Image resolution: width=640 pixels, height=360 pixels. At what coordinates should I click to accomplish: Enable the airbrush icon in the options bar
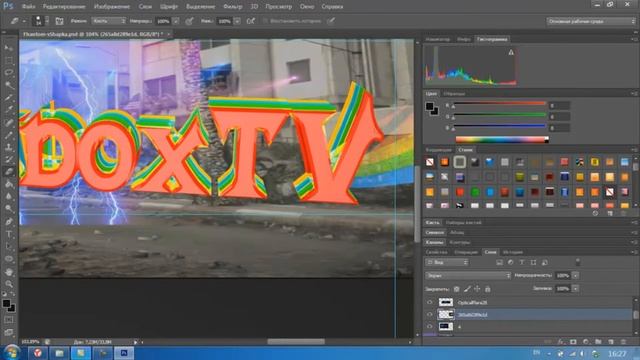coord(251,21)
